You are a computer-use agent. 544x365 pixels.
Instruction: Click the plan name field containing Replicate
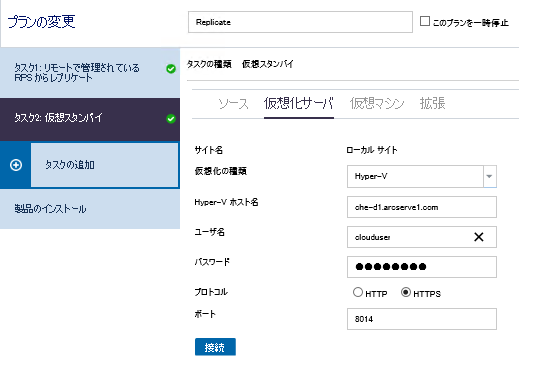click(300, 22)
